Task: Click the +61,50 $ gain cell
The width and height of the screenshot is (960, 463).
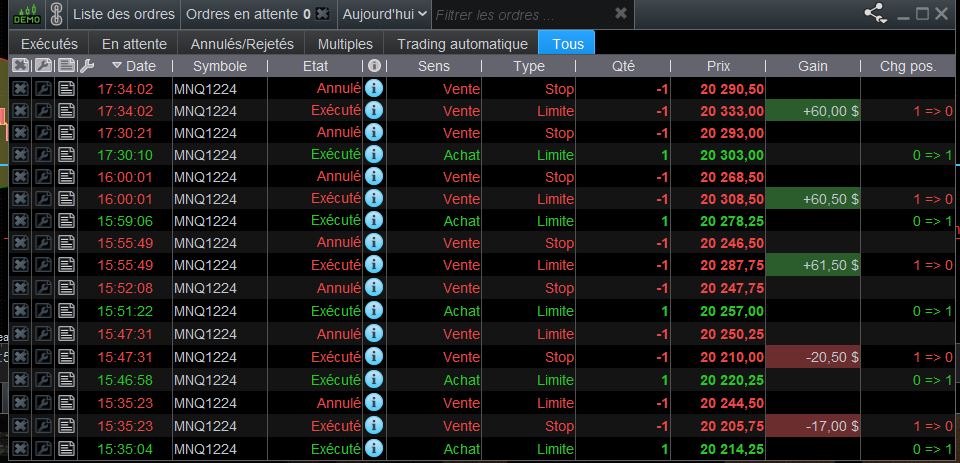Action: click(813, 265)
